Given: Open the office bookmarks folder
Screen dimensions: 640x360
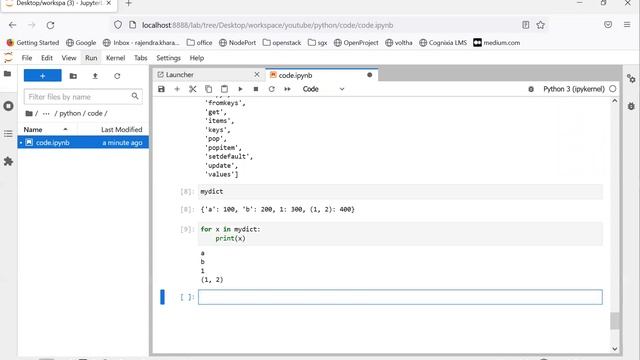Looking at the screenshot, I should pos(199,42).
